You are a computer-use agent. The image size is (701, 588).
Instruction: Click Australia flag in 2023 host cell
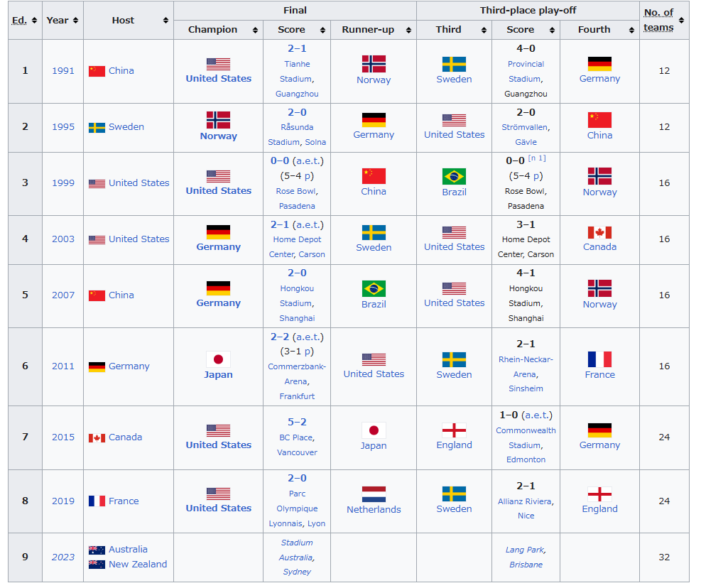tap(97, 550)
